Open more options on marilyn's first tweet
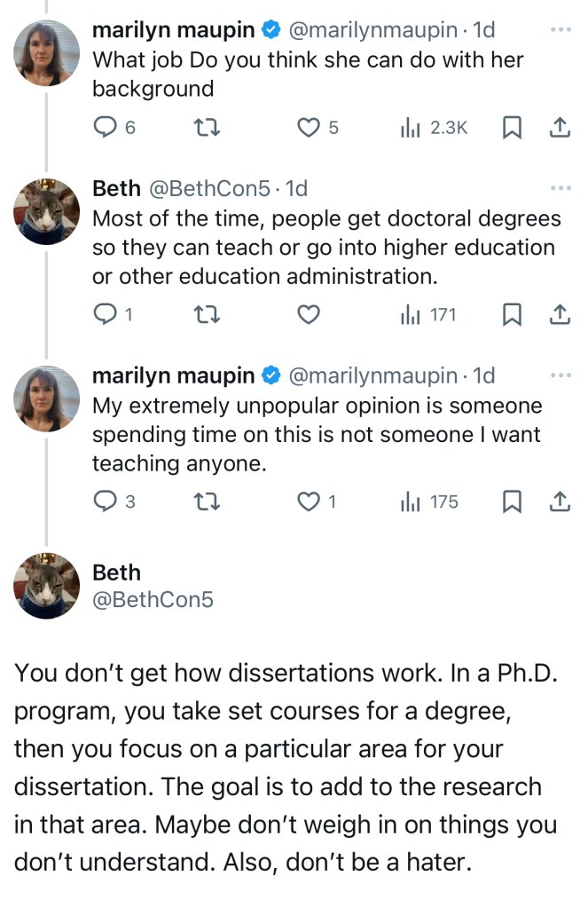The height and width of the screenshot is (908, 588). (561, 29)
